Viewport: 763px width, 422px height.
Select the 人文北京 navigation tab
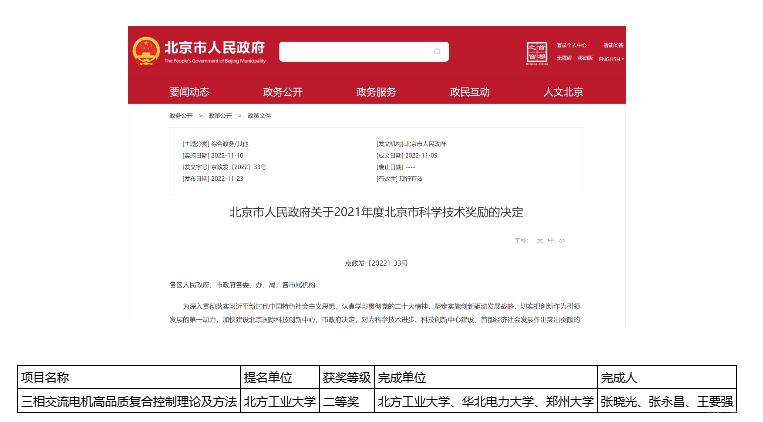[x=563, y=92]
